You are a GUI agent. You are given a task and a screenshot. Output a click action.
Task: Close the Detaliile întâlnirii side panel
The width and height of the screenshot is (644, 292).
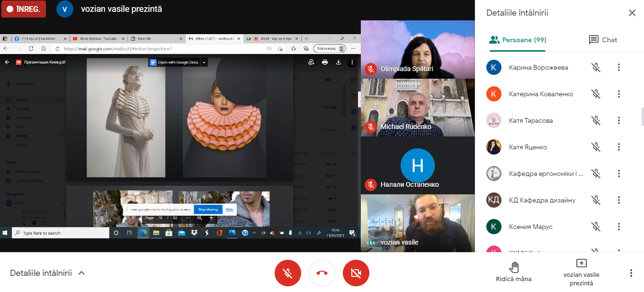(632, 13)
